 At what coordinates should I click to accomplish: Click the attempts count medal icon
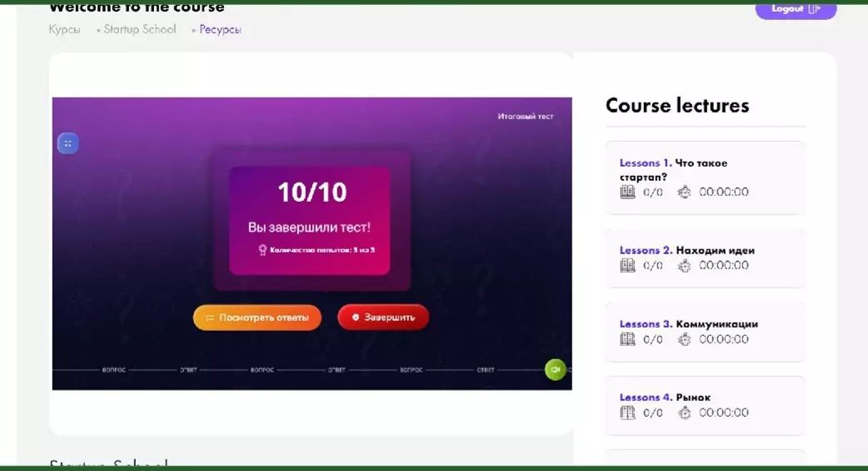(x=262, y=250)
